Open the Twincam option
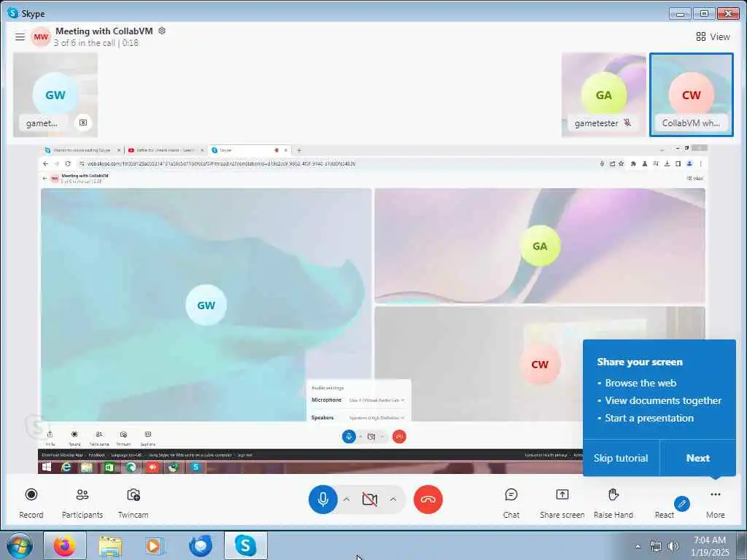This screenshot has width=747, height=560. [x=133, y=502]
